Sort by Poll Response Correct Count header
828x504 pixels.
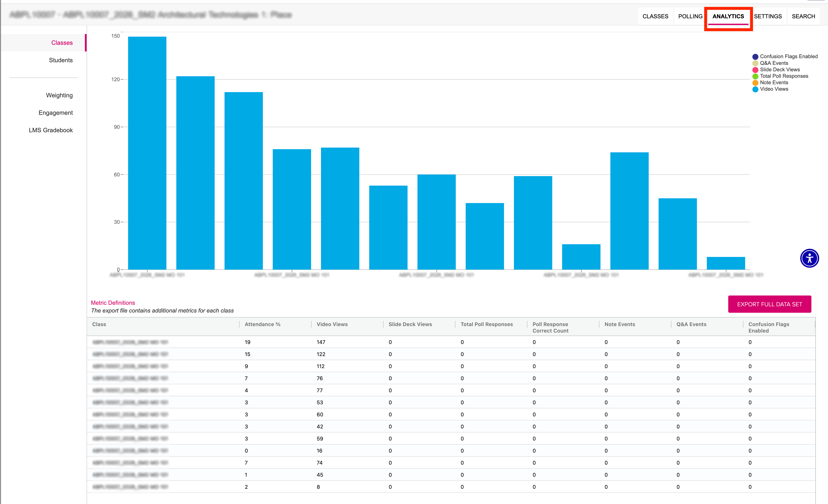pos(550,327)
